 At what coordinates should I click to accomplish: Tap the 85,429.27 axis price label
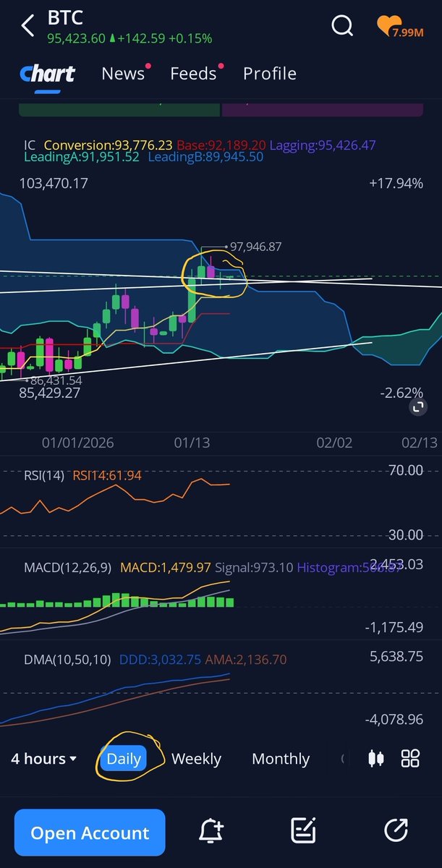point(49,393)
